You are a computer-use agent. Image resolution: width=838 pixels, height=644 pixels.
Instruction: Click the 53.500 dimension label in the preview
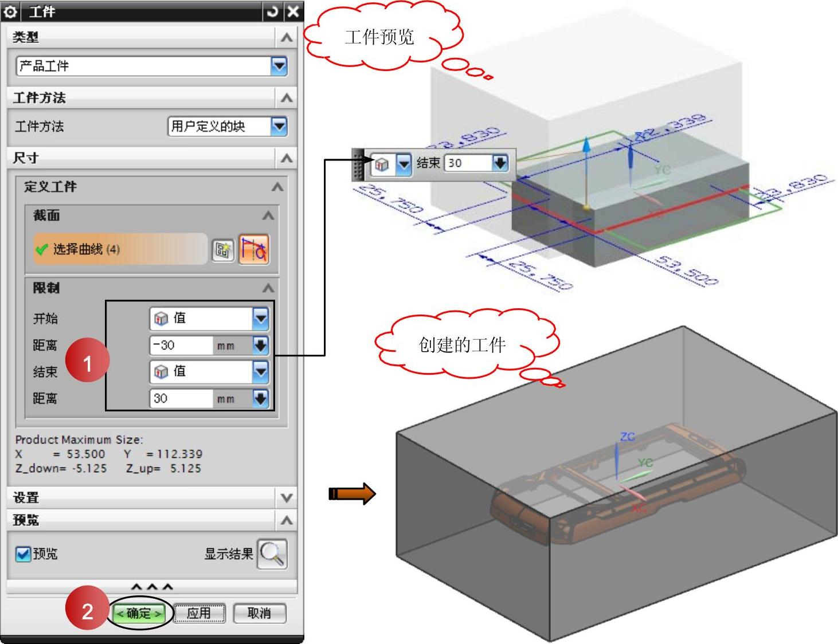click(686, 270)
